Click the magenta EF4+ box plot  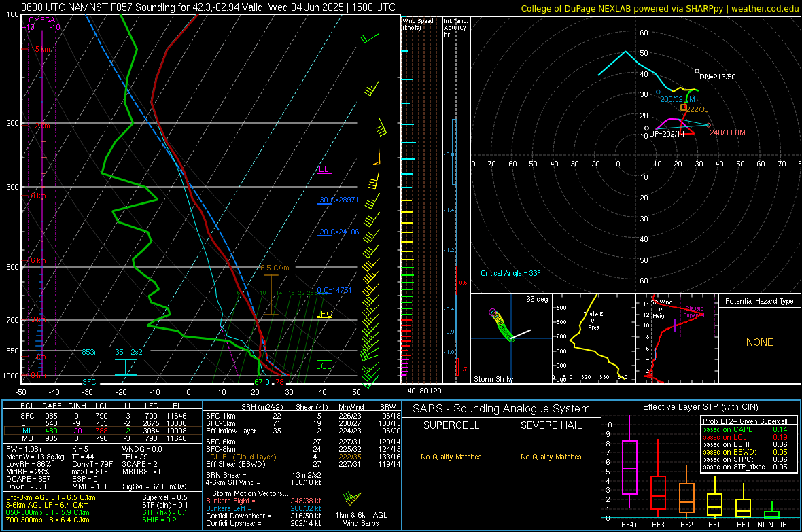(x=629, y=461)
